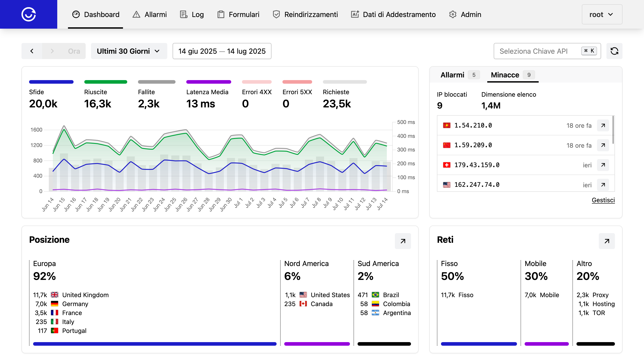Click the Gestisci link
This screenshot has height=358, width=644.
[603, 200]
